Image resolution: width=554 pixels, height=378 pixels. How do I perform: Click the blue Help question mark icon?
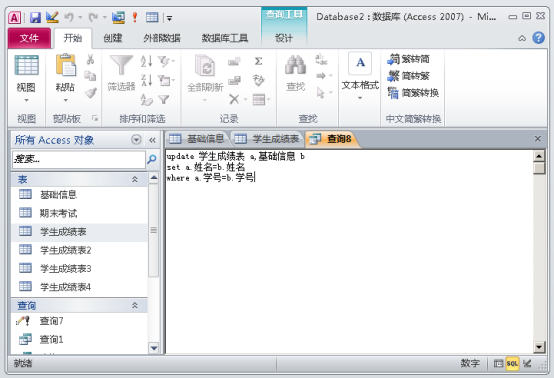click(538, 37)
